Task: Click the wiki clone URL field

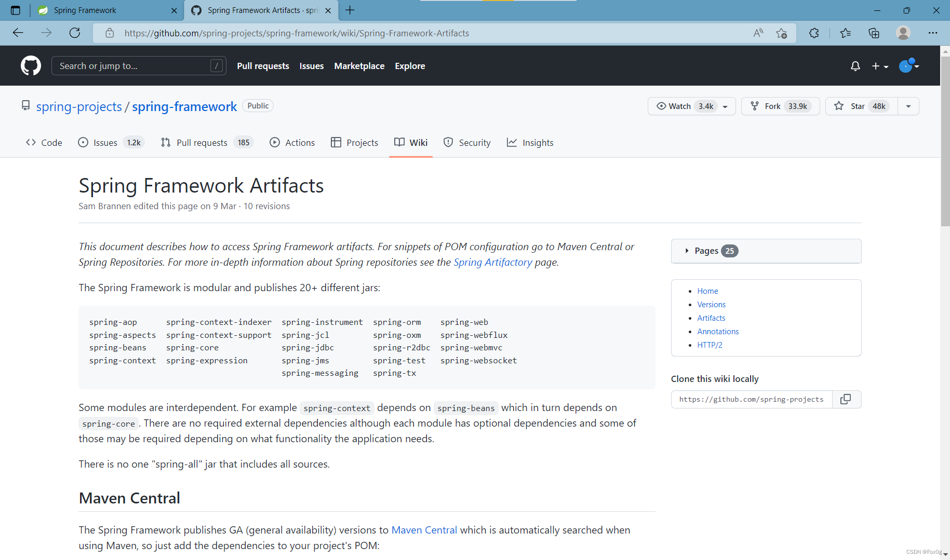Action: pyautogui.click(x=752, y=399)
